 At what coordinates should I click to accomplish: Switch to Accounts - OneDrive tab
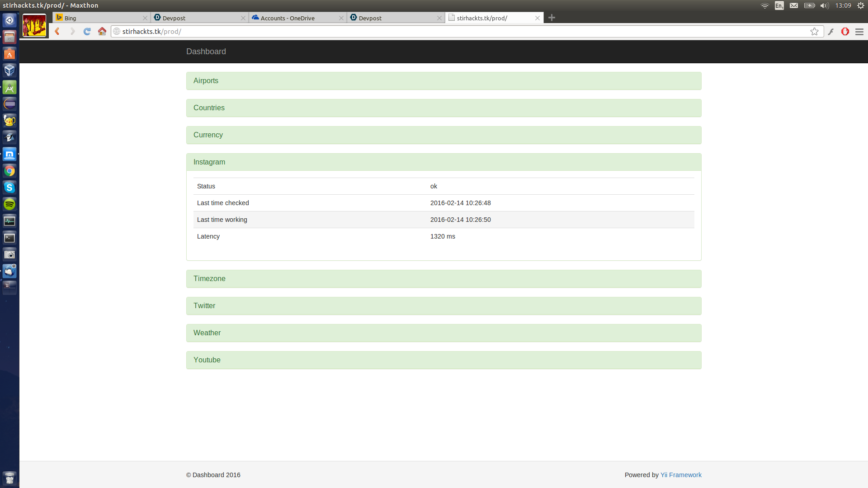click(x=288, y=18)
